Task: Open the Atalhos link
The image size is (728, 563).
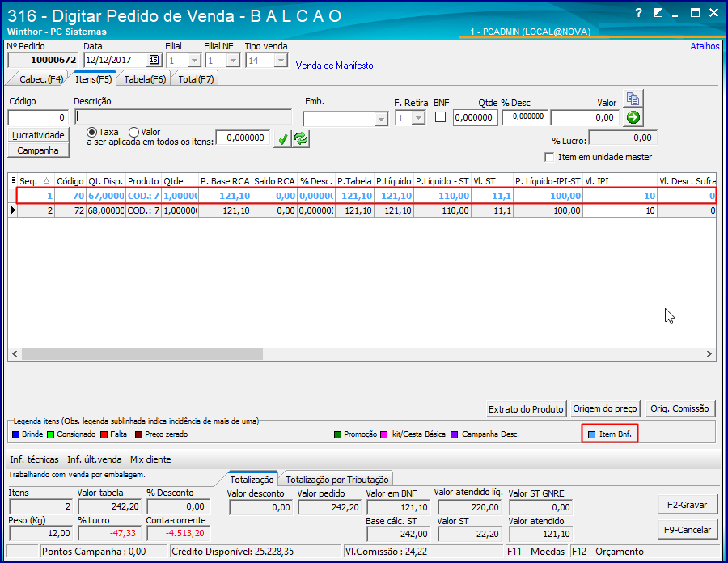Action: pos(705,46)
